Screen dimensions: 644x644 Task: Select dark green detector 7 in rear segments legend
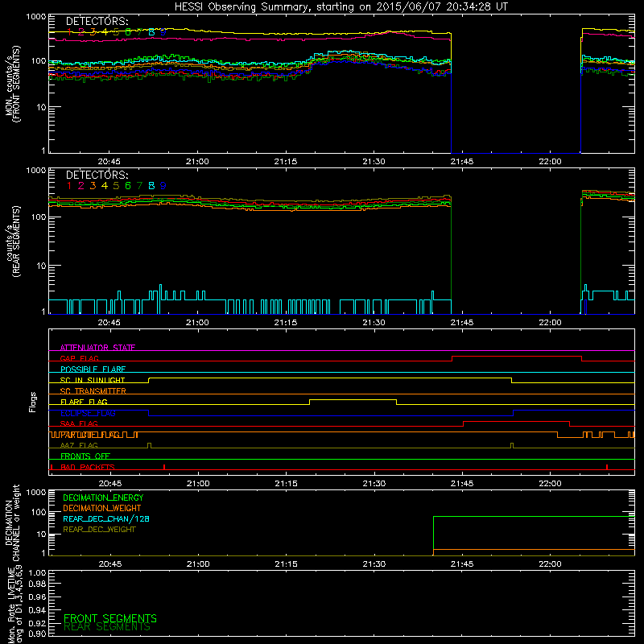pyautogui.click(x=139, y=186)
